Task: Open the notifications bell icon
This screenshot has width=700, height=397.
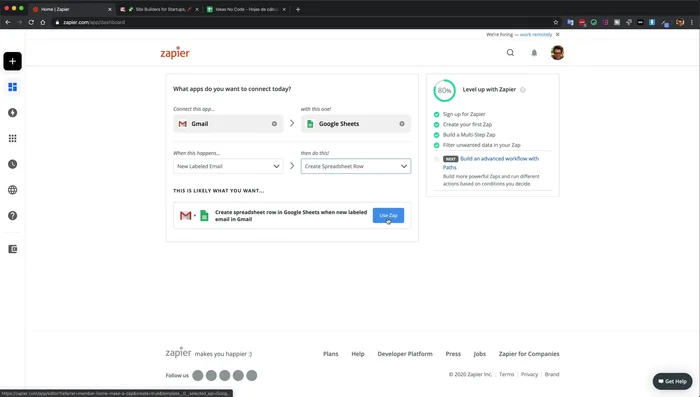Action: pos(534,53)
